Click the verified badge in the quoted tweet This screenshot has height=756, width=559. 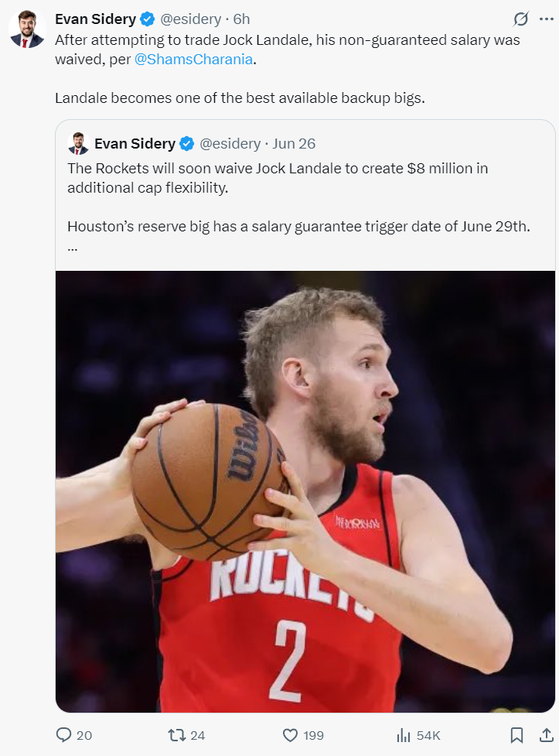pyautogui.click(x=186, y=144)
